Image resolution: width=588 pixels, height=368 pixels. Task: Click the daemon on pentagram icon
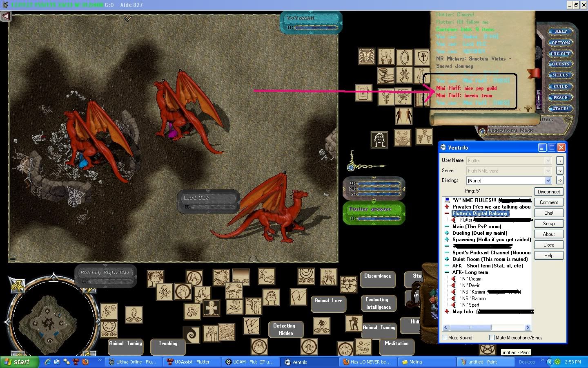(321, 325)
